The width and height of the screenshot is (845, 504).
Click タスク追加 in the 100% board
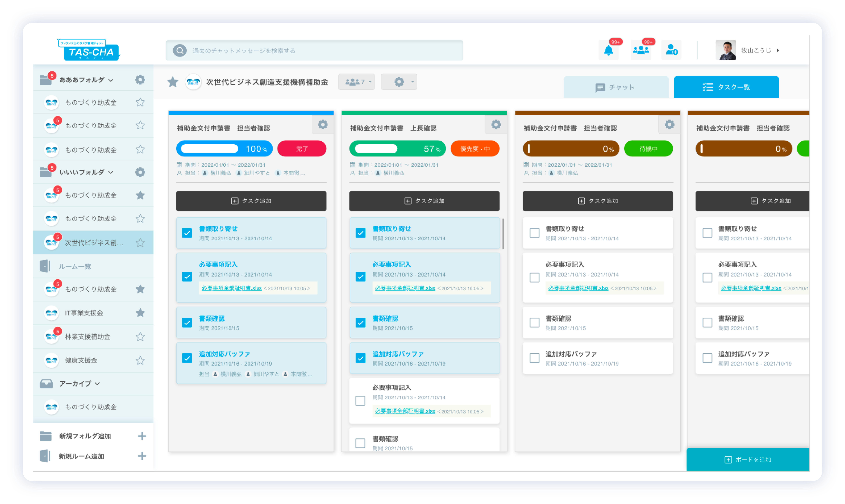coord(251,201)
